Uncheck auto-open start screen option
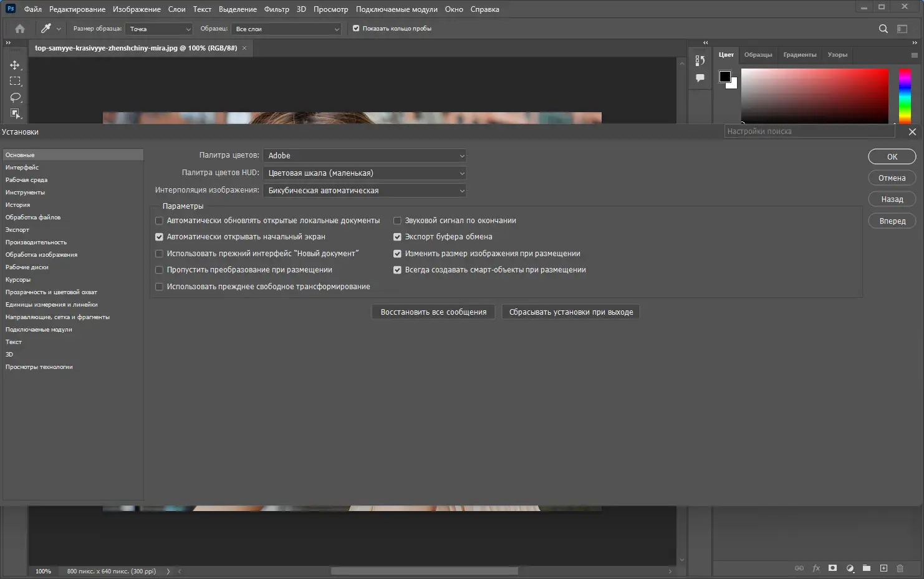 tap(159, 237)
